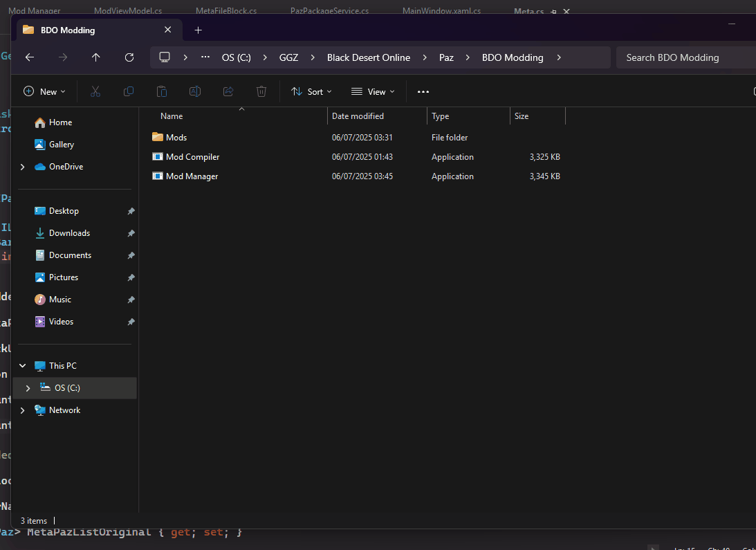
Task: Expand the Network tree node
Action: 23,410
